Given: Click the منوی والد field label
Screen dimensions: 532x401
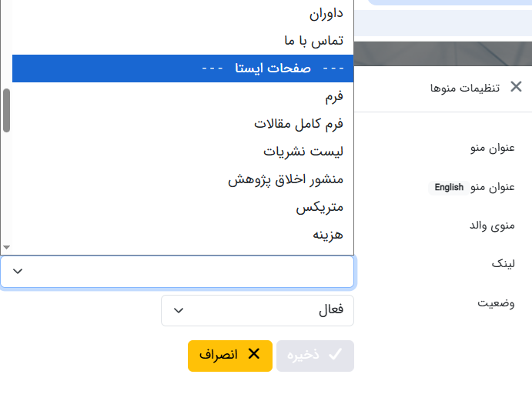Looking at the screenshot, I should click(492, 226).
